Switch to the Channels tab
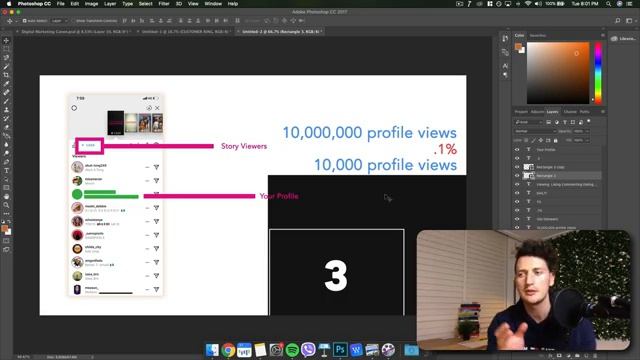The height and width of the screenshot is (360, 640). coord(570,111)
